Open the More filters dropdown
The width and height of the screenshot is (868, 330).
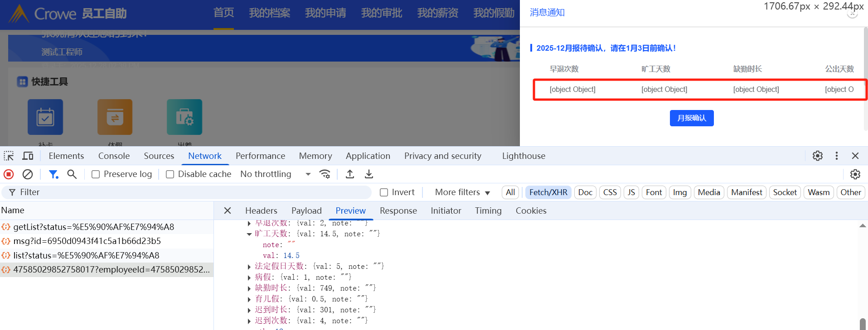462,192
